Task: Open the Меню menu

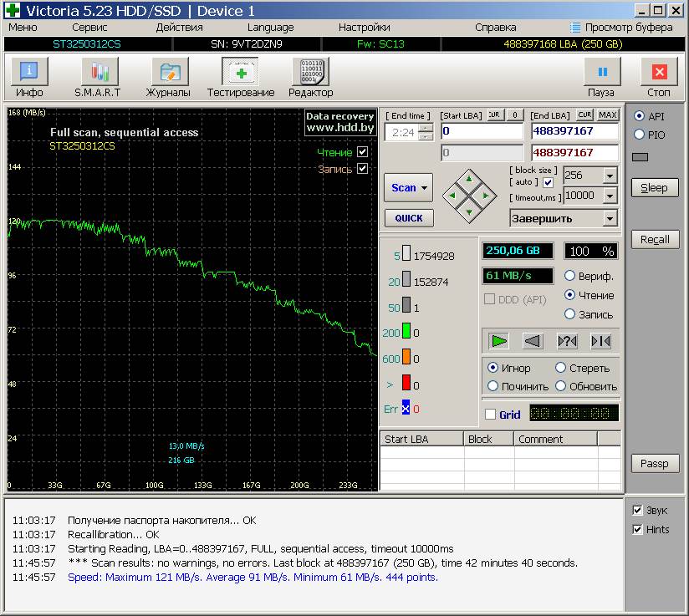Action: point(23,28)
